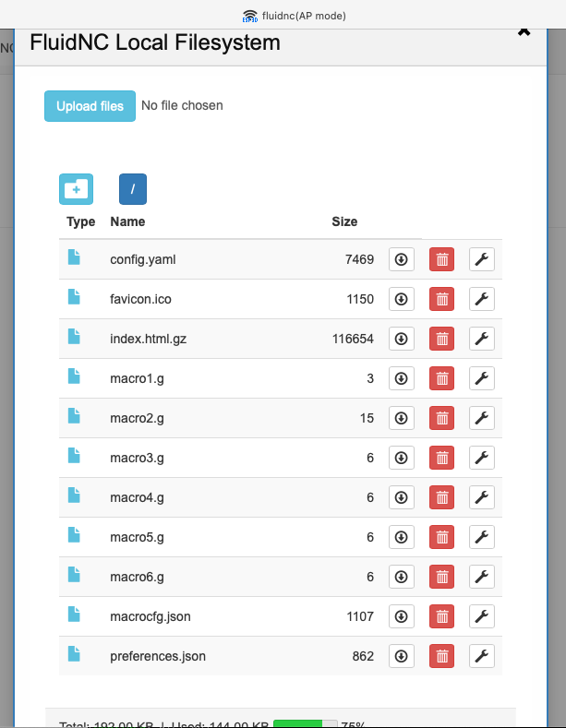Viewport: 566px width, 728px height.
Task: Delete macro5.g file
Action: [x=442, y=537]
